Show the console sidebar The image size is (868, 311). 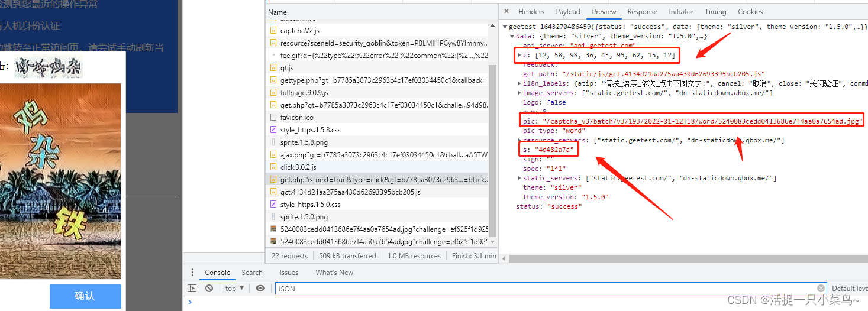pos(192,289)
